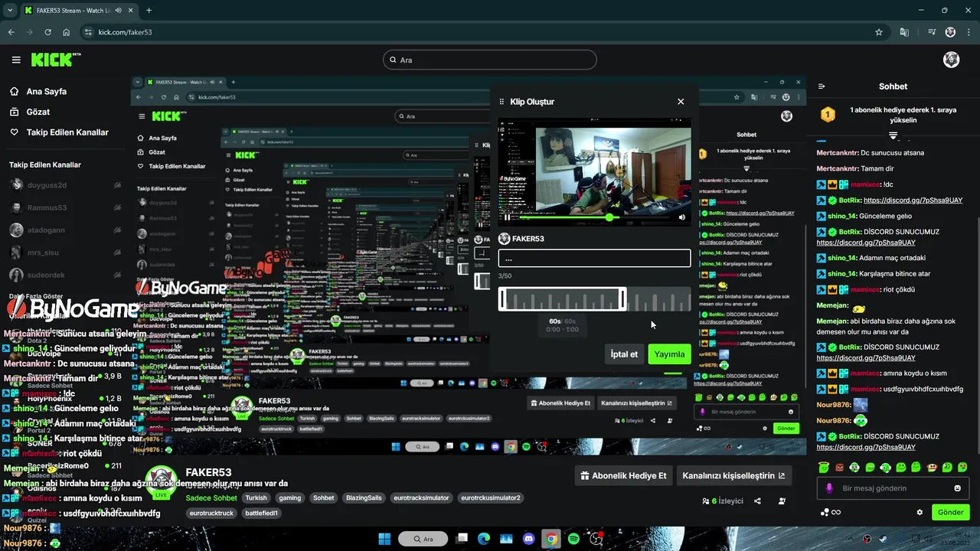This screenshot has height=551, width=980.
Task: Focus the clip title input field
Action: pyautogui.click(x=594, y=258)
